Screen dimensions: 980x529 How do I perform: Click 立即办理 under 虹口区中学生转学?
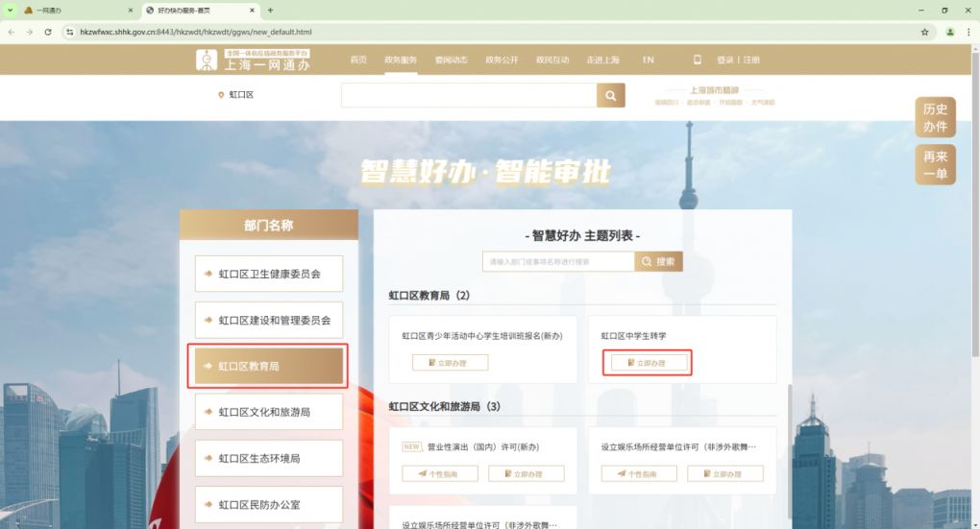[649, 363]
